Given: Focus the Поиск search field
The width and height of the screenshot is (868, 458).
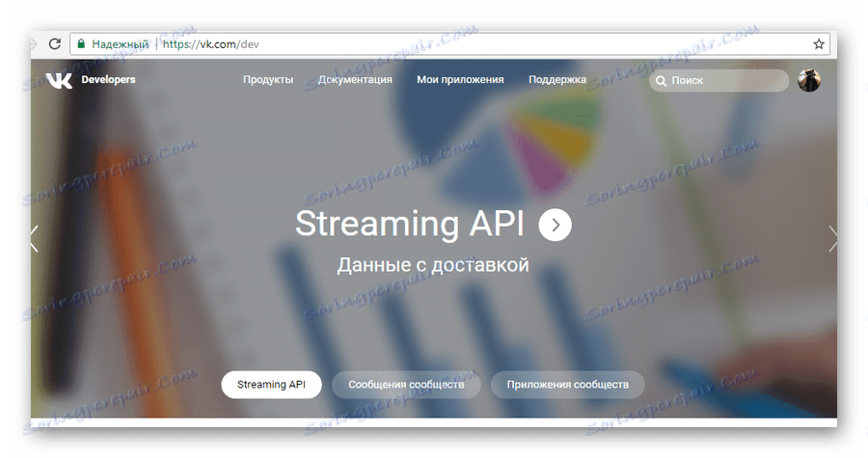Looking at the screenshot, I should coord(719,81).
